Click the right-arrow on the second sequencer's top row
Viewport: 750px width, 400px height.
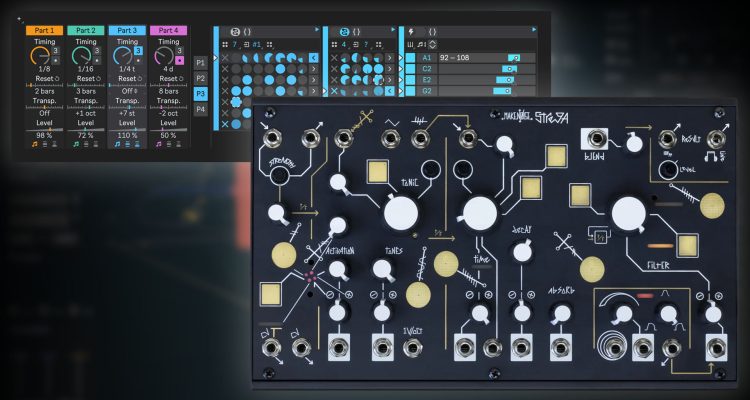coord(390,58)
